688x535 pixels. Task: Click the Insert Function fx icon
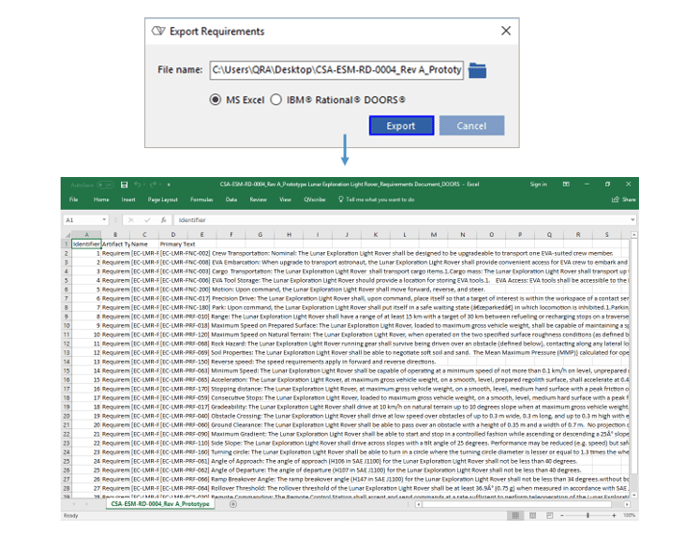(x=163, y=220)
